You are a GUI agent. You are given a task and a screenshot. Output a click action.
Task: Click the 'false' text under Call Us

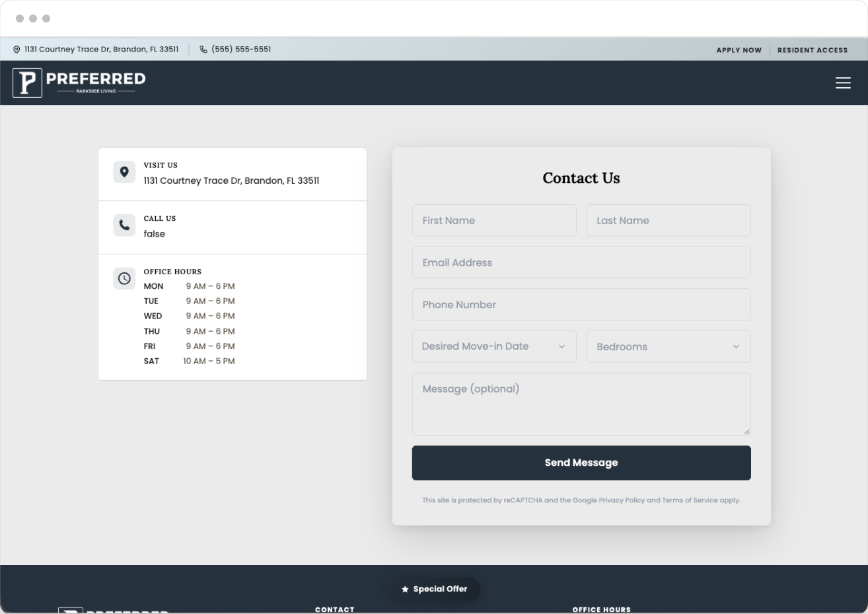[155, 234]
